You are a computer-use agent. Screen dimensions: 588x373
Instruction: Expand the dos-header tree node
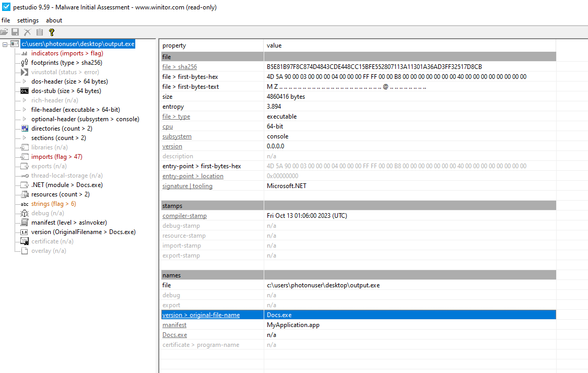point(25,81)
